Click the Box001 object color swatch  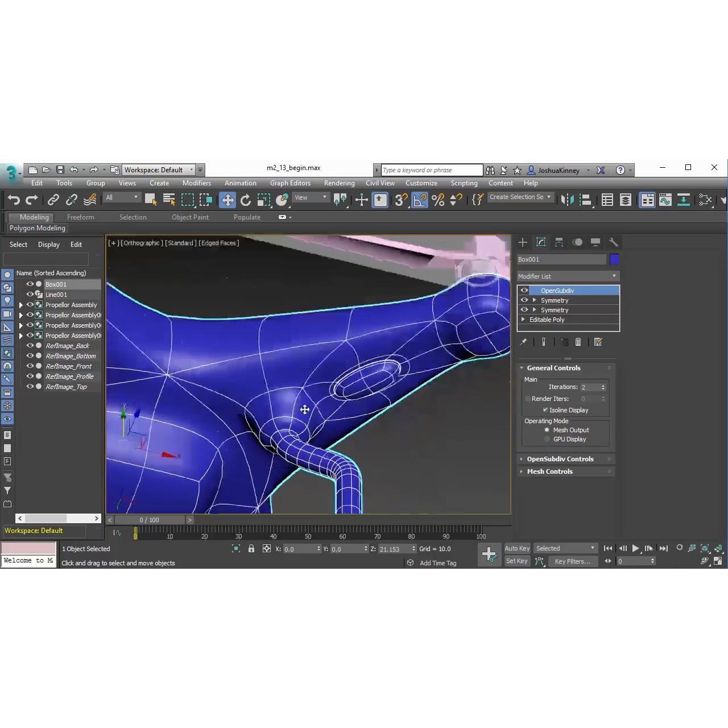(x=614, y=259)
